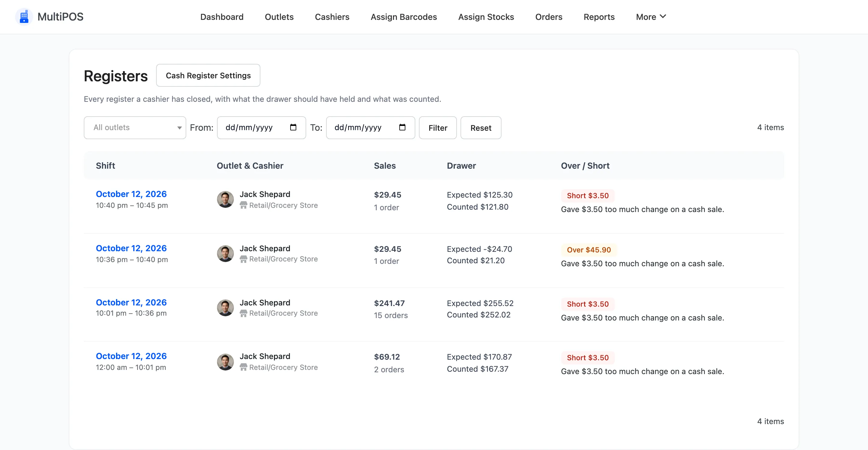Expand the More menu chevron
The height and width of the screenshot is (450, 868).
[663, 17]
